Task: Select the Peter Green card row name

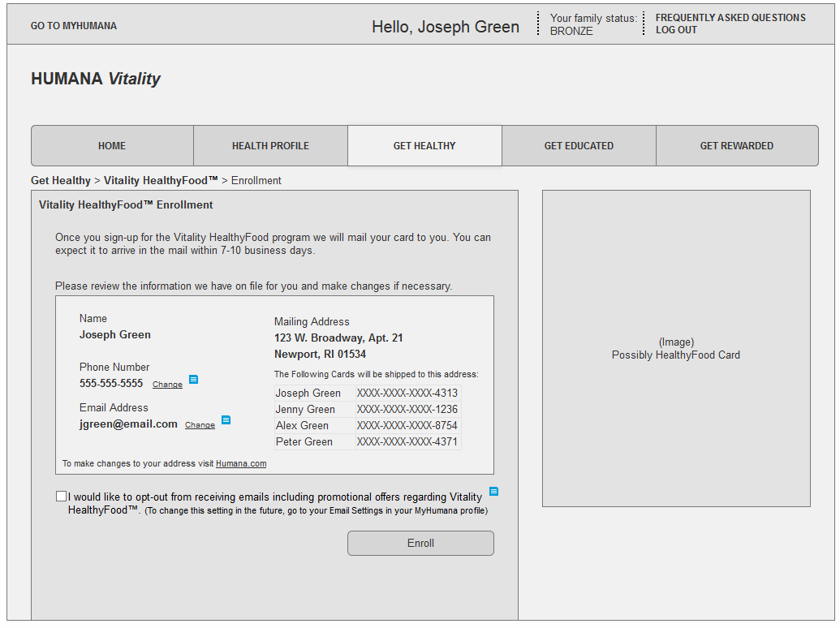Action: [304, 441]
